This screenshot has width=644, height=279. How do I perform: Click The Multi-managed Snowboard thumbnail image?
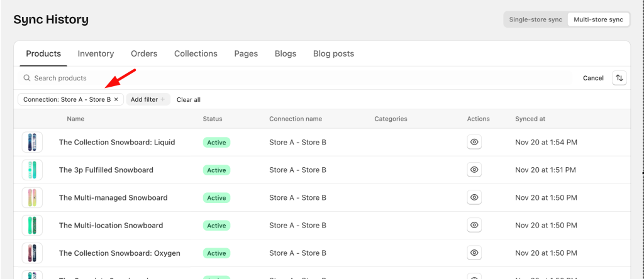click(x=32, y=198)
